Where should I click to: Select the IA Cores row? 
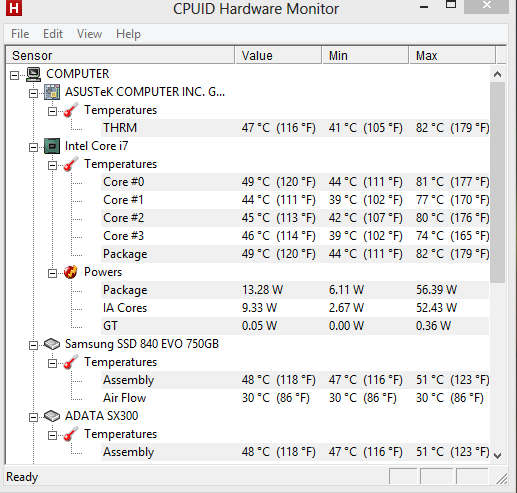pos(295,308)
